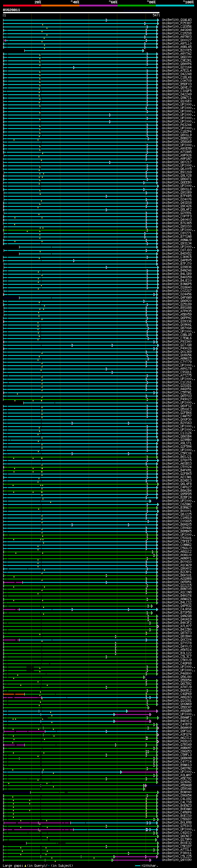Select the UniRef100_A7S9A5 label
The height and width of the screenshot is (868, 197).
[177, 152]
